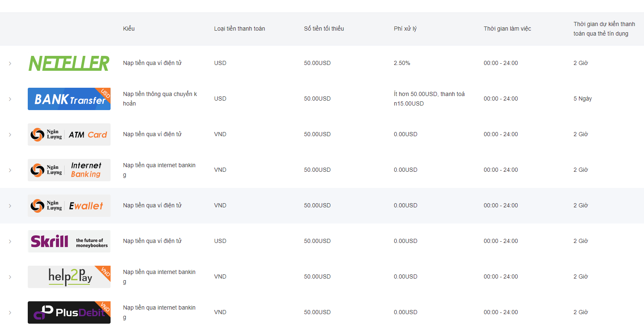644x334 pixels.
Task: Open the Ngân Lượng Internet Banking logo
Action: click(69, 170)
